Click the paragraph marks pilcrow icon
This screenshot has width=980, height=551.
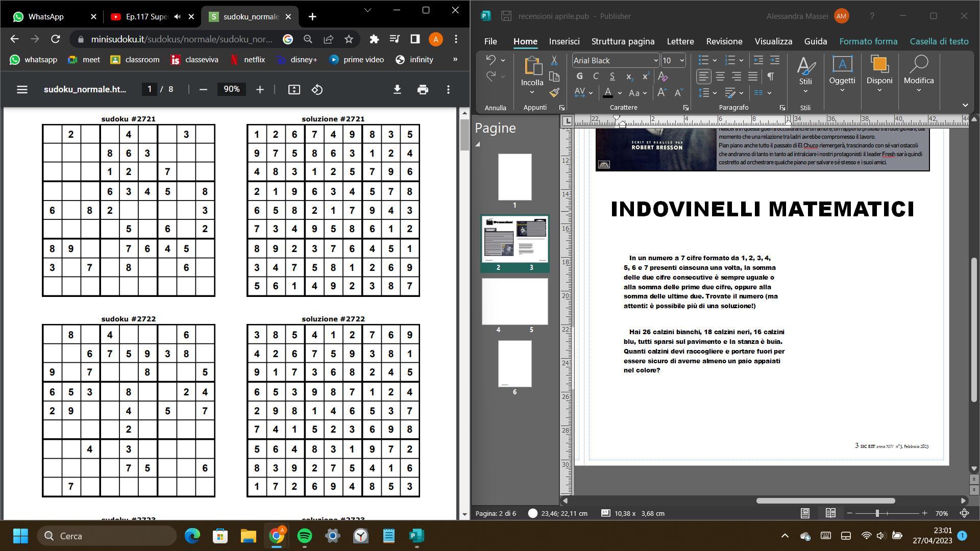[770, 77]
